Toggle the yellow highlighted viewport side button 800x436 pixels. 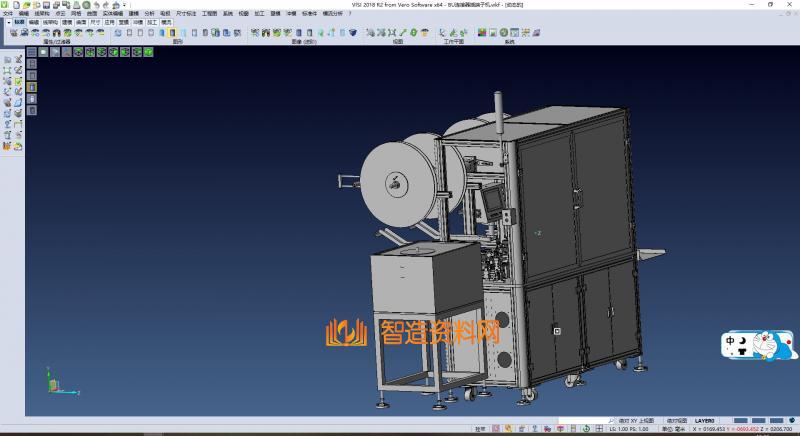[31, 87]
